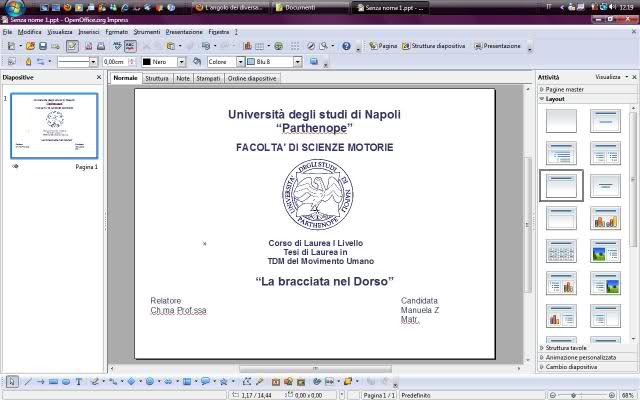Zoom in with the plus button
The width and height of the screenshot is (640, 400).
611,395
